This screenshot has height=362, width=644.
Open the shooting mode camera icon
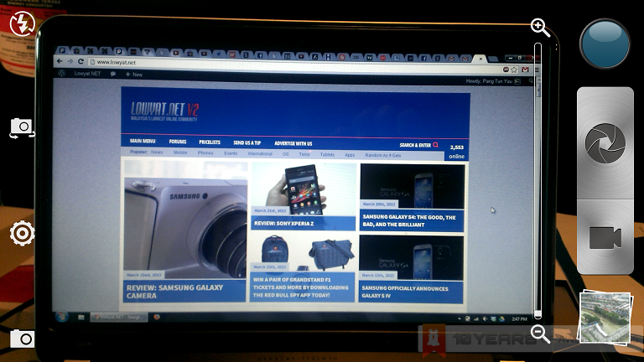pos(22,339)
